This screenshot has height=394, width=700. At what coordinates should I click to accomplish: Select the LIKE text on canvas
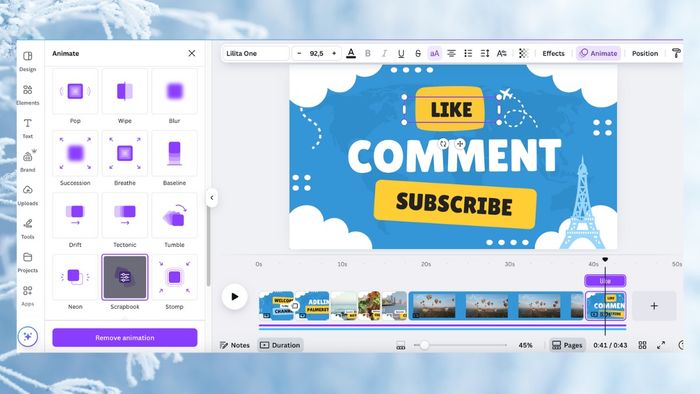pos(451,109)
